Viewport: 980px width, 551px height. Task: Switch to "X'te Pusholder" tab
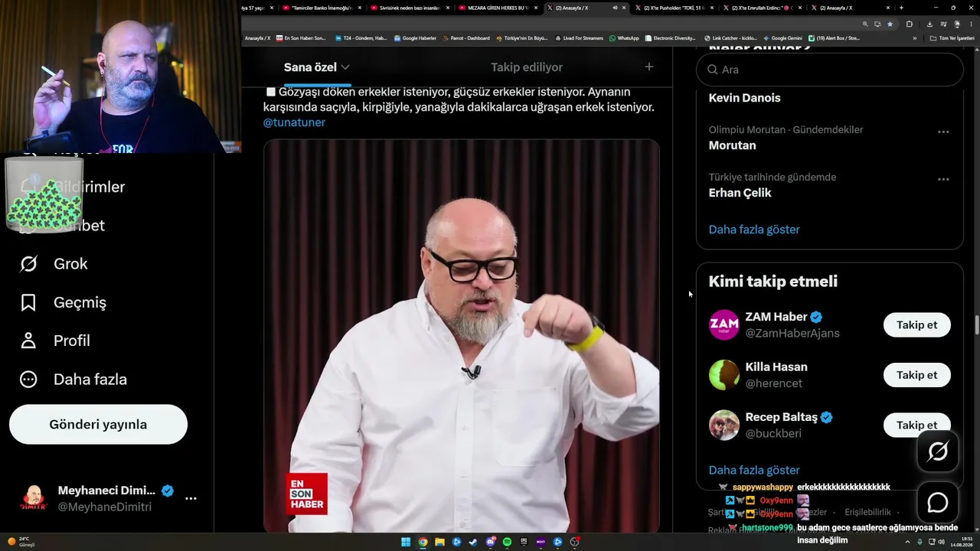pos(675,8)
